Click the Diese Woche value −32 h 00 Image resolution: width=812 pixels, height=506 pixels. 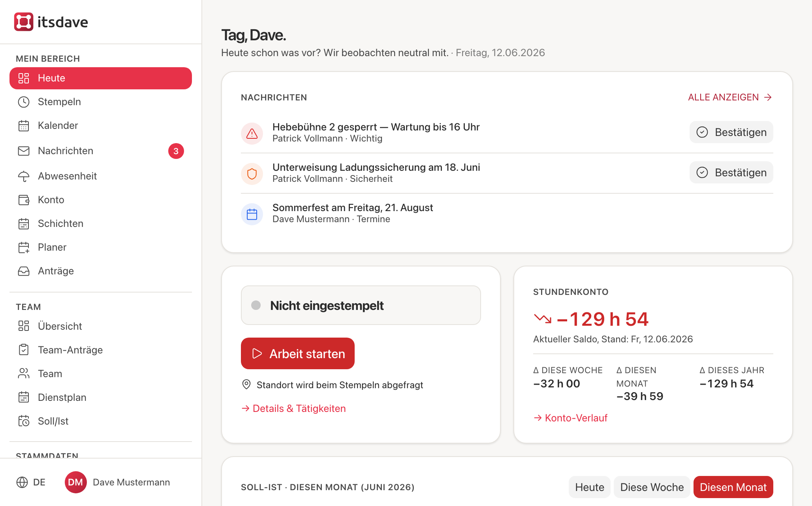(556, 383)
